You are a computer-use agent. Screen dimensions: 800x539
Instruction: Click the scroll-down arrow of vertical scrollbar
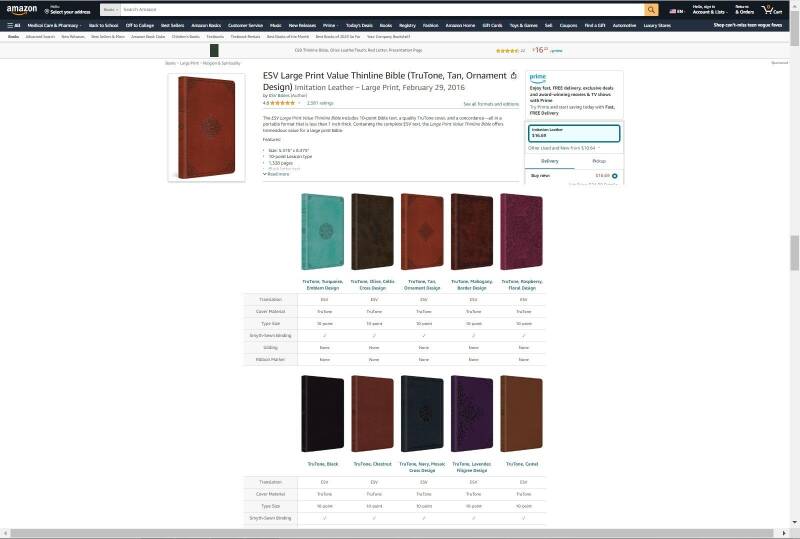[794, 523]
